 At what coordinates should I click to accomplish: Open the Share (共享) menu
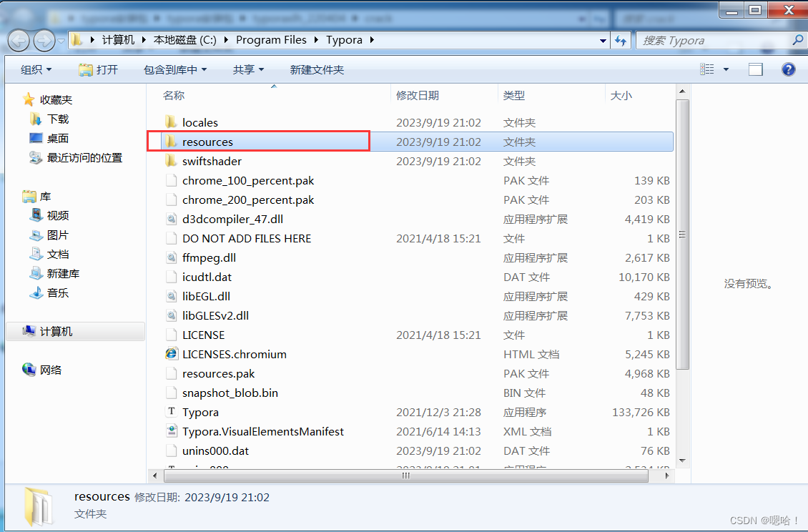point(248,69)
